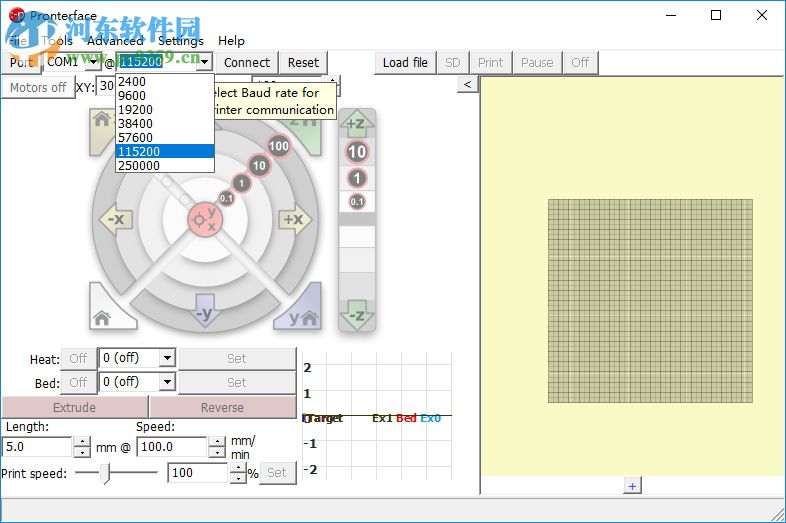This screenshot has height=523, width=786.
Task: Click the Motors off button
Action: pos(38,87)
